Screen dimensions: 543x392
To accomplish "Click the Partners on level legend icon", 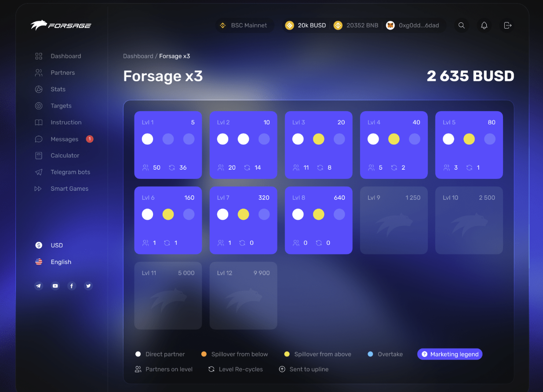I will [x=138, y=369].
